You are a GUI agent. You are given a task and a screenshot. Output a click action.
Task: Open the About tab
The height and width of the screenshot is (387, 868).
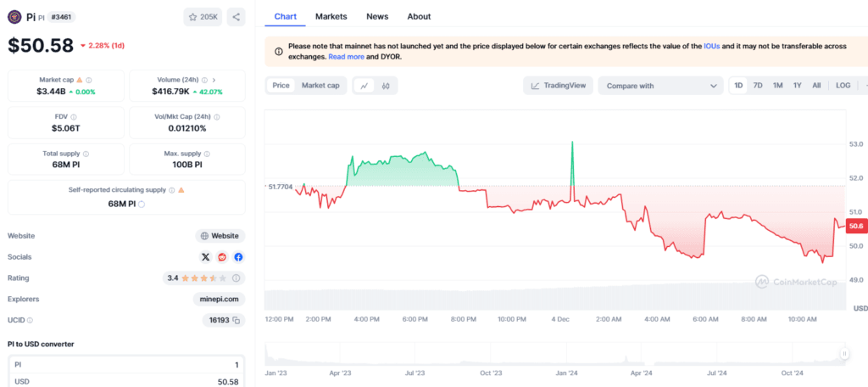pos(419,17)
